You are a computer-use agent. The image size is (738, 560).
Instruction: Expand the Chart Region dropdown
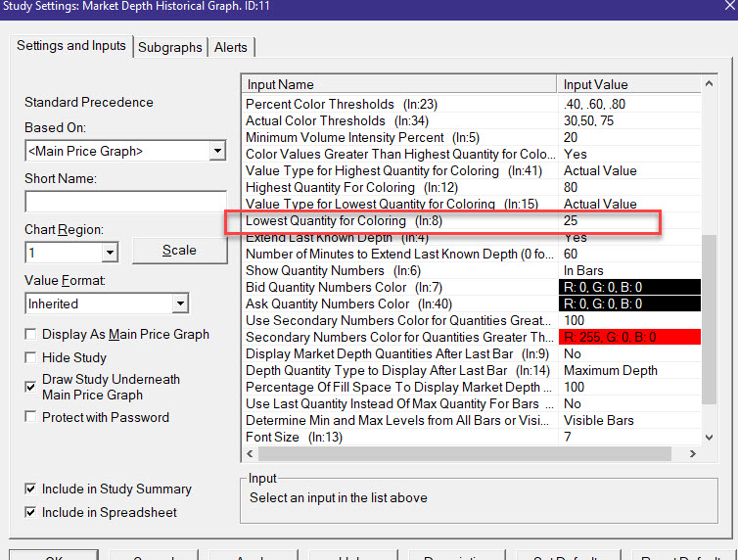pyautogui.click(x=110, y=253)
